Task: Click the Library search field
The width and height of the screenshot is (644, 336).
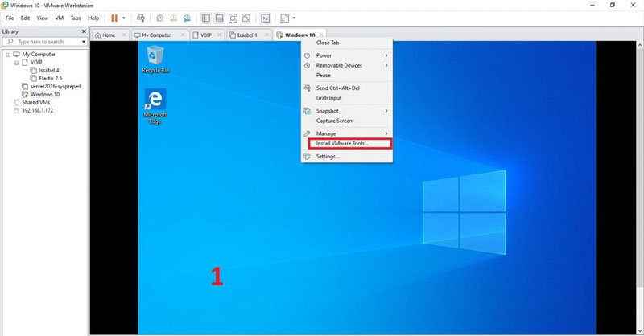Action: click(45, 42)
